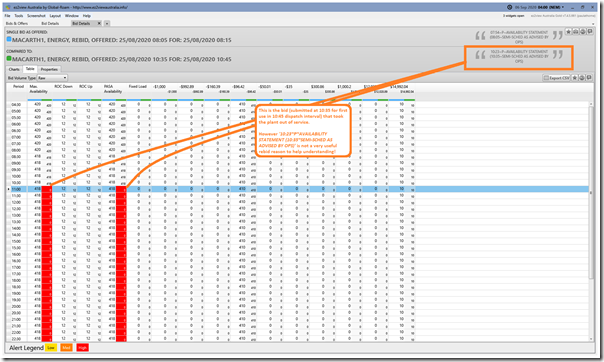Click the Med alert legend swatch
This screenshot has height=362, width=604.
[66, 348]
